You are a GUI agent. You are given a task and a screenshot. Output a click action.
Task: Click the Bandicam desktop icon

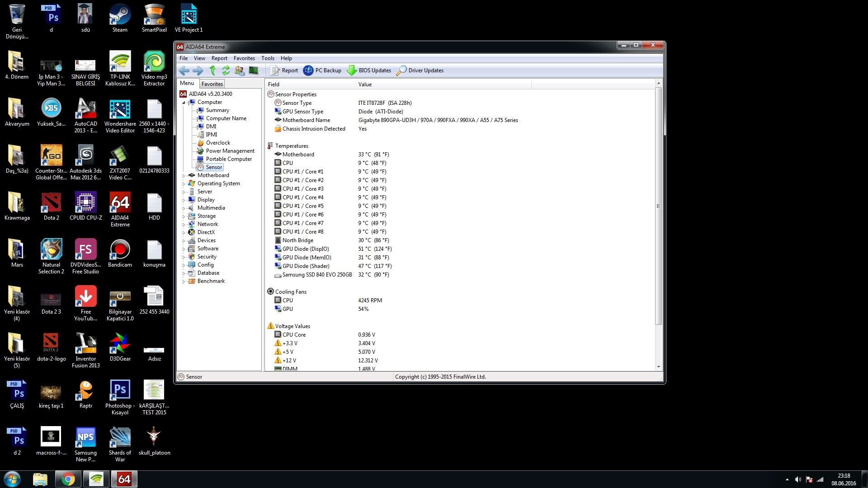coord(120,253)
